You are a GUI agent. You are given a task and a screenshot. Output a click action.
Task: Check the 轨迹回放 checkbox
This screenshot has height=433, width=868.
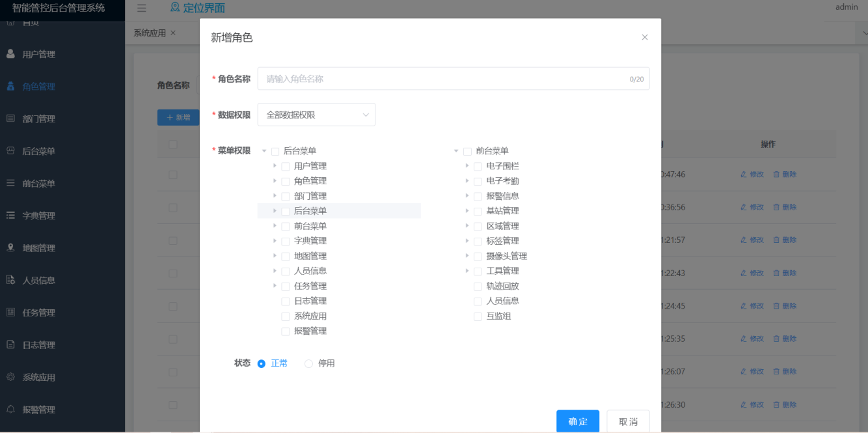point(478,286)
